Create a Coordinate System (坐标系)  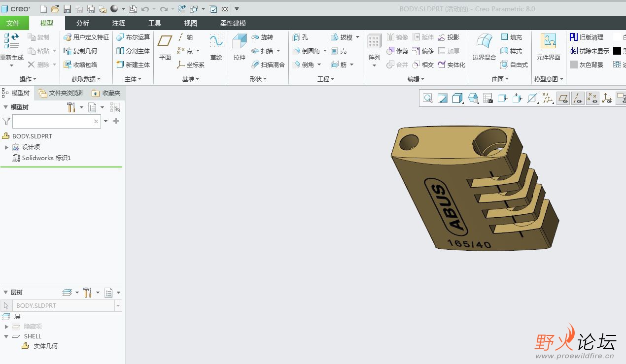(x=191, y=65)
